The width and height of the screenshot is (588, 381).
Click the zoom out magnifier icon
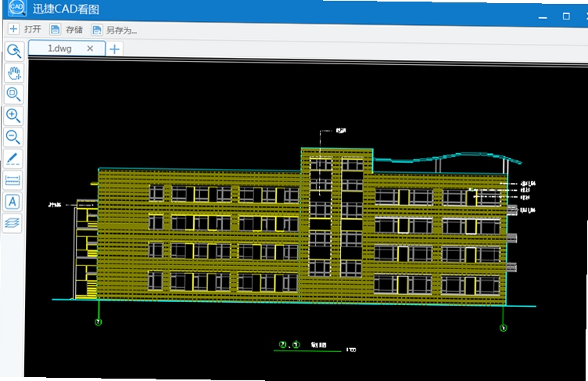coord(13,137)
